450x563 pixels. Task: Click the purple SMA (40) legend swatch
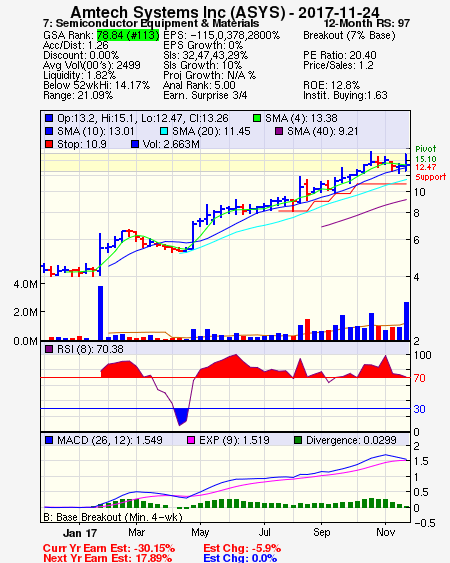tap(279, 131)
